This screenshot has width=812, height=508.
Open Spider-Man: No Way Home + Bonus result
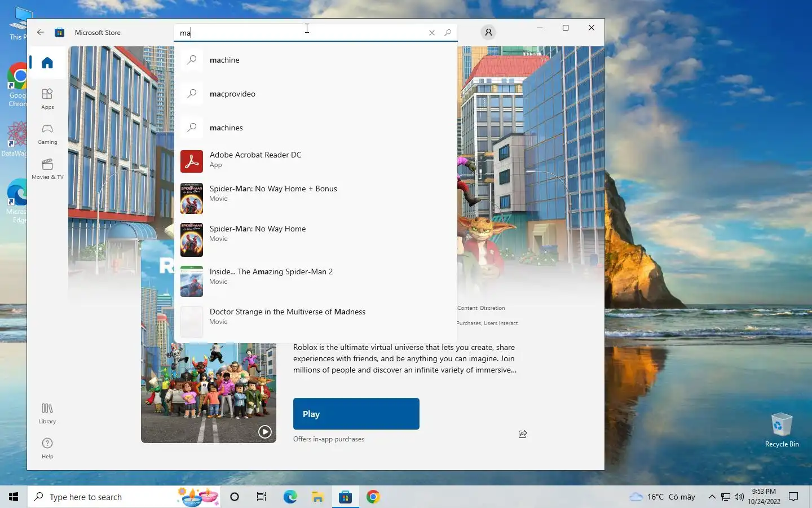(x=316, y=198)
